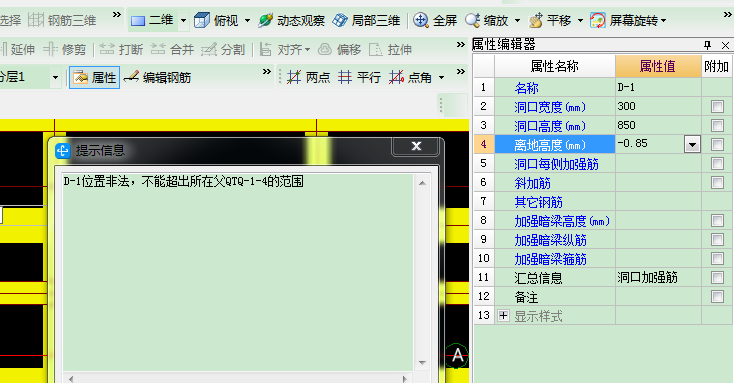Click the 斜加筋 property link
Image resolution: width=734 pixels, height=383 pixels.
coord(532,183)
